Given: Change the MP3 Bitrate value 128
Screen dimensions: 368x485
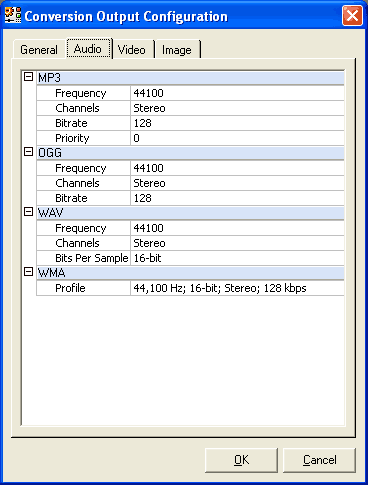Looking at the screenshot, I should (x=237, y=123).
